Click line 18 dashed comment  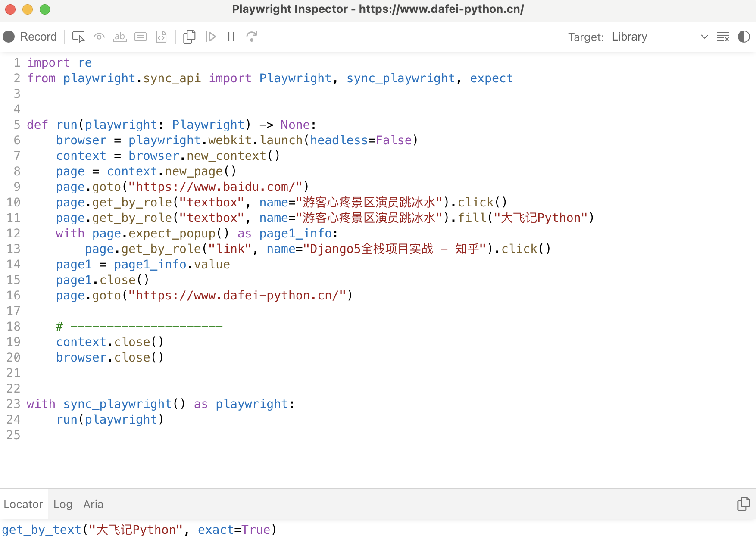[x=139, y=326]
